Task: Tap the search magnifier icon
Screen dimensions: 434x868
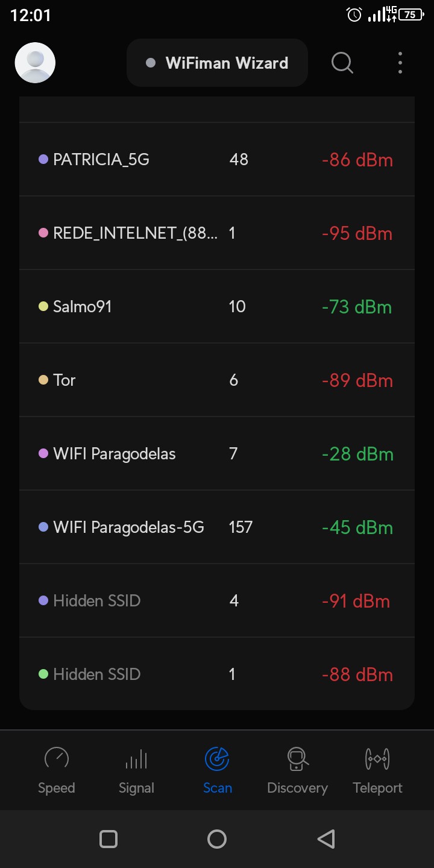Action: pos(342,63)
